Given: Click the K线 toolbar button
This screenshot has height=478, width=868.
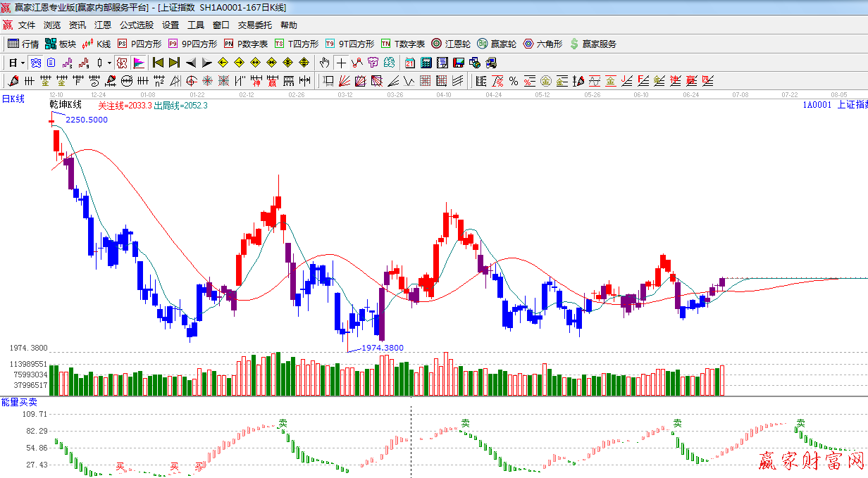Looking at the screenshot, I should [x=97, y=44].
